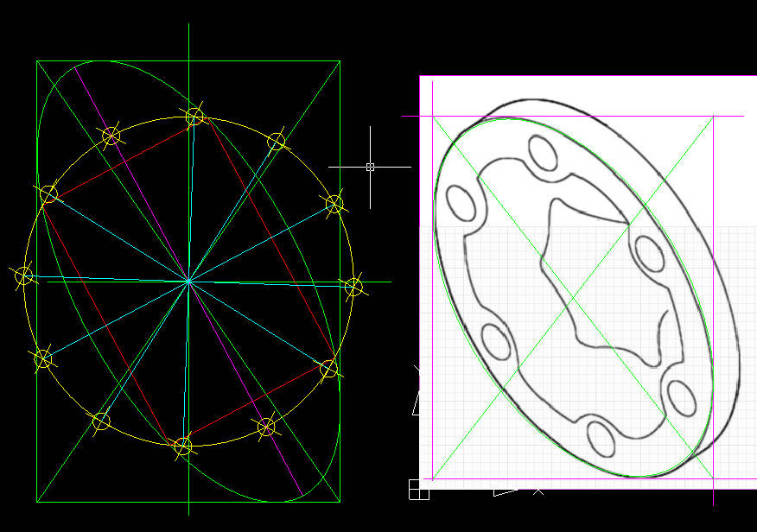Pick the upper-left yellow marker on the magenta line
The width and height of the screenshot is (757, 532).
111,136
